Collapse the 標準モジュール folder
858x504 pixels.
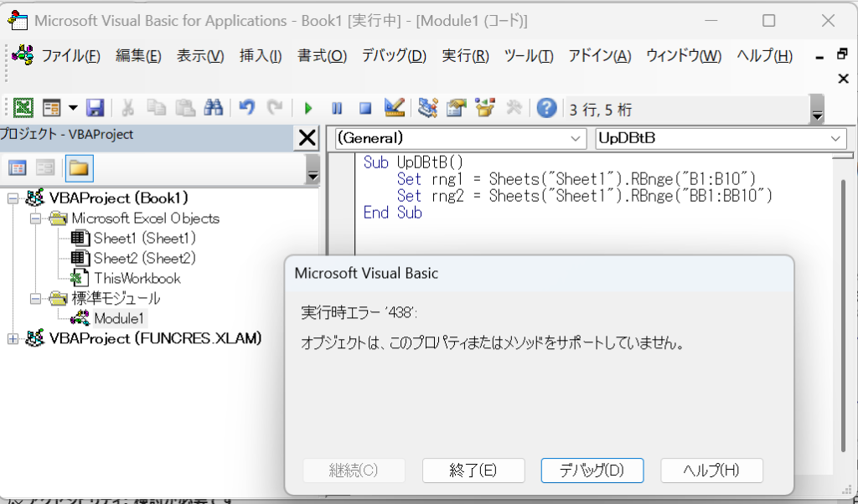point(35,298)
